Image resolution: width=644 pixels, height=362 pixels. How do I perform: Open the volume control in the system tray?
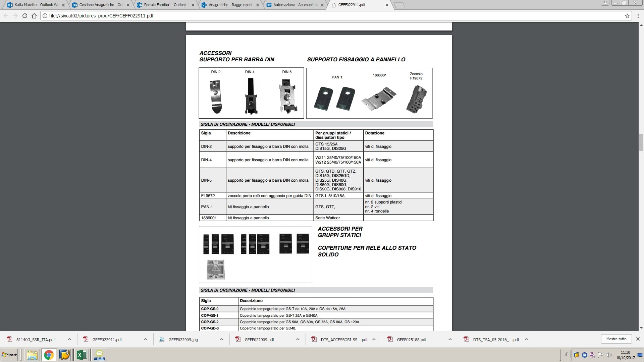(x=609, y=355)
